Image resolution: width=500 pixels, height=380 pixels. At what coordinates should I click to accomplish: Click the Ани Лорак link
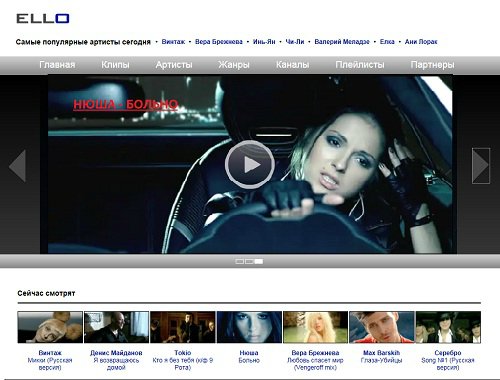pos(421,42)
